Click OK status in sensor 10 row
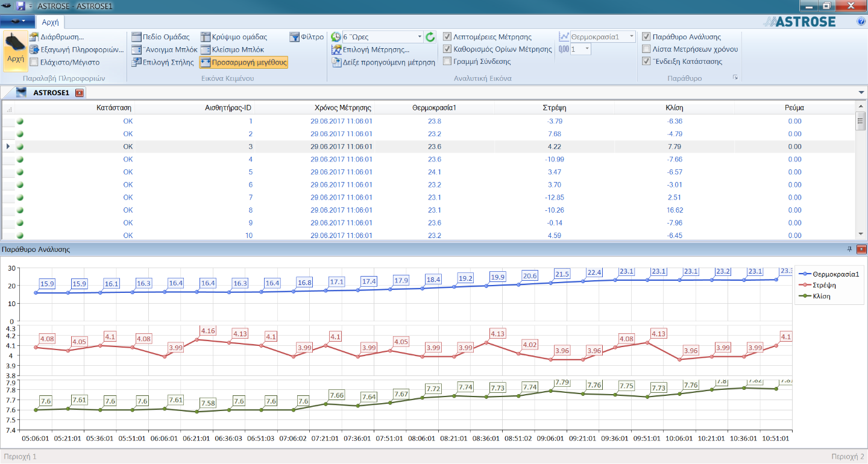Screen dimensions: 868x464 click(x=128, y=235)
